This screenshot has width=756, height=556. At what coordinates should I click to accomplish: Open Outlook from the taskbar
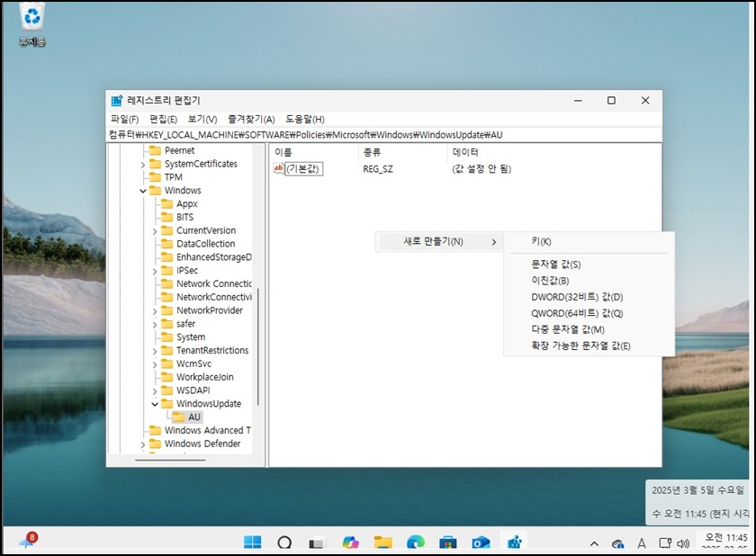pos(481,543)
